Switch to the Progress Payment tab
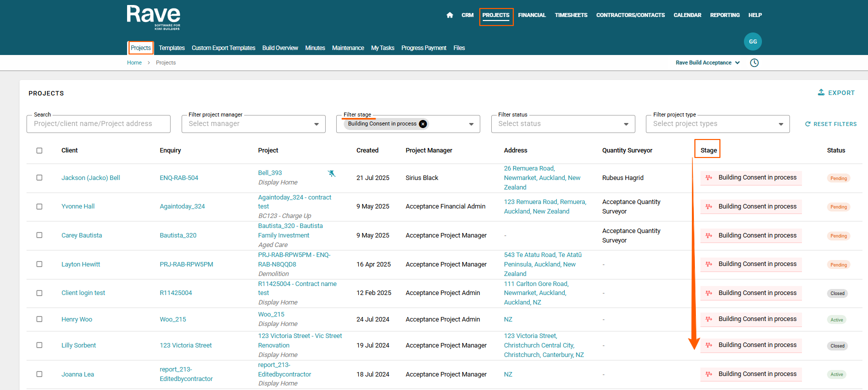The width and height of the screenshot is (868, 390). [x=424, y=48]
